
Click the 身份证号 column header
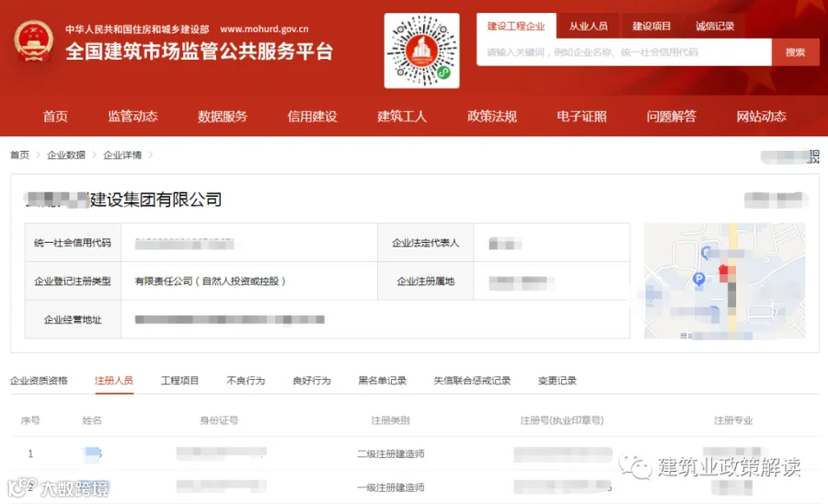click(219, 420)
